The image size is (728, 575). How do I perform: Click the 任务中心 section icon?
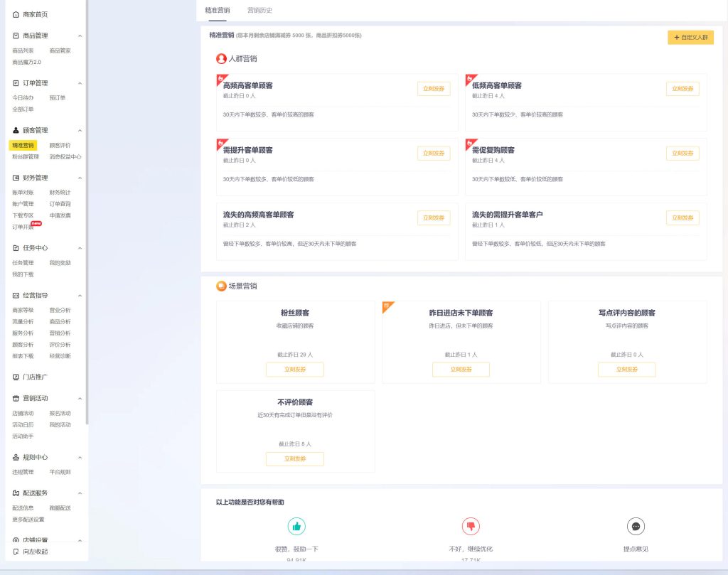[x=16, y=248]
